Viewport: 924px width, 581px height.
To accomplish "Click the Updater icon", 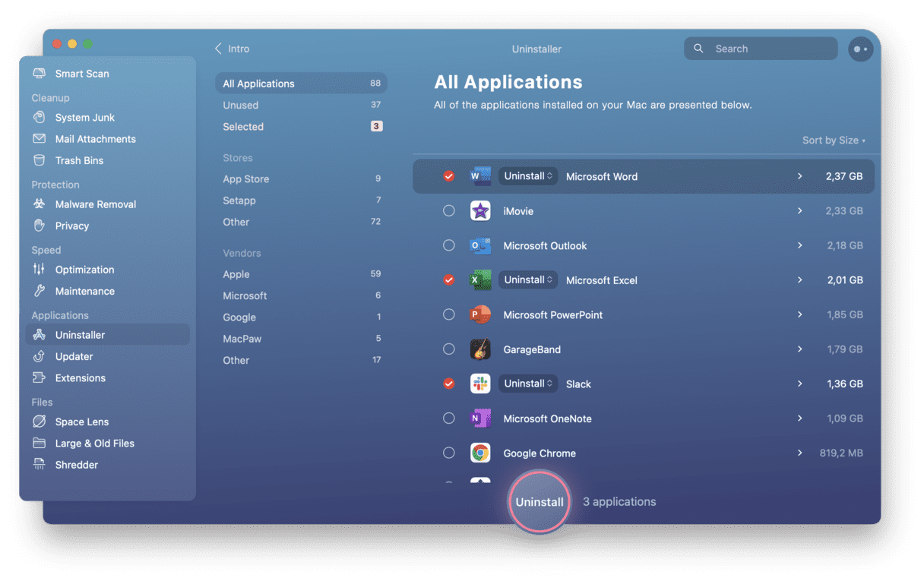I will click(39, 356).
